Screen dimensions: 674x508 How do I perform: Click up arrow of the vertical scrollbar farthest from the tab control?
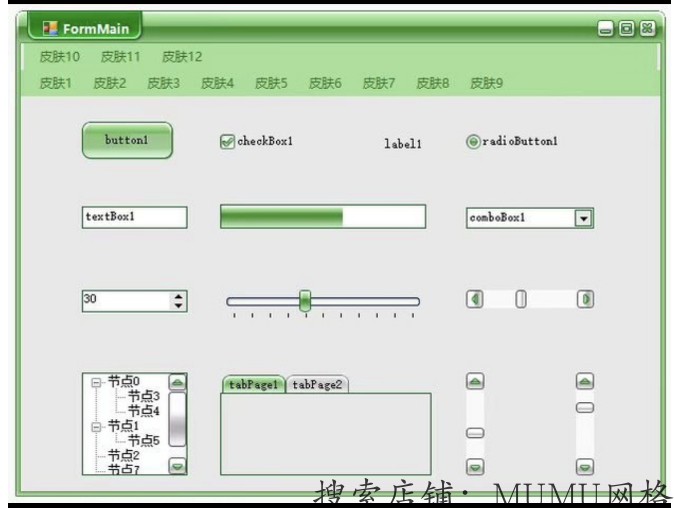click(x=585, y=381)
